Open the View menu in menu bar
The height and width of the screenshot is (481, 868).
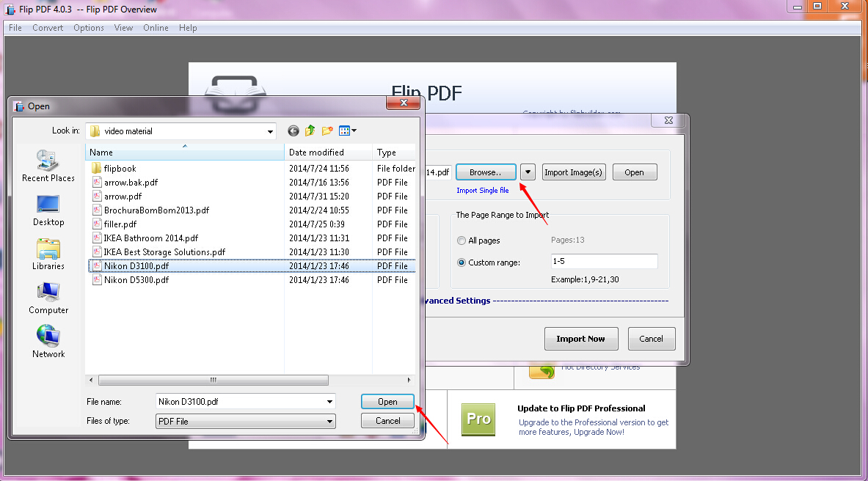(x=123, y=28)
